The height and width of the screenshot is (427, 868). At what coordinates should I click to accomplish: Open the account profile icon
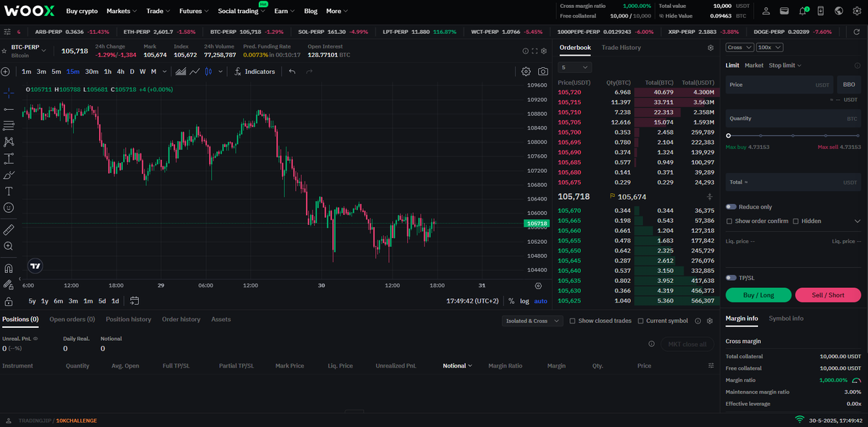coord(766,11)
